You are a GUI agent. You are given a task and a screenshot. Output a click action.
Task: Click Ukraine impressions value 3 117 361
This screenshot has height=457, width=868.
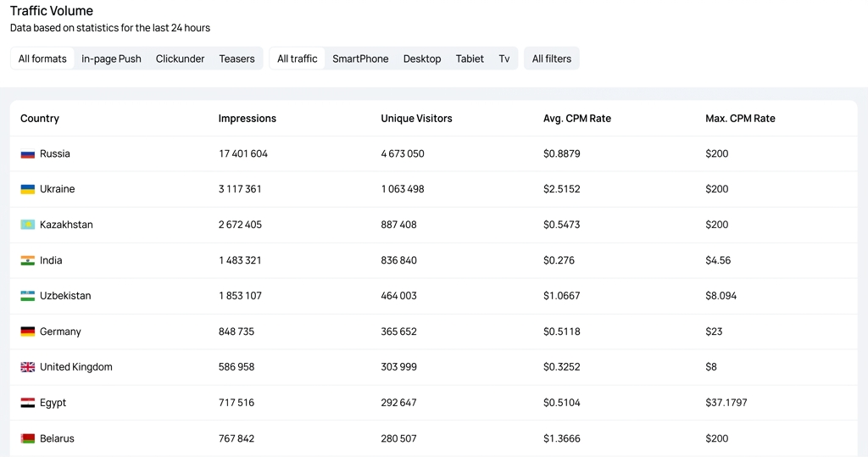coord(240,189)
